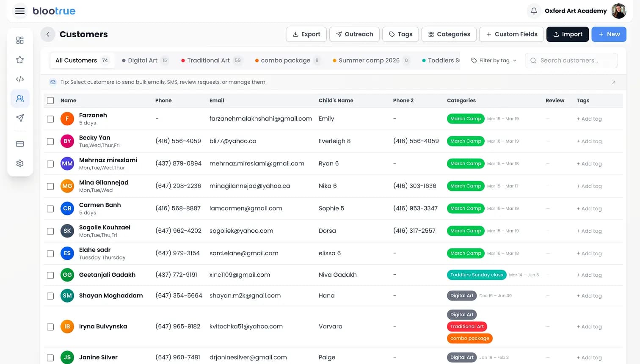Expand the Filter by tag dropdown
640x364 pixels.
tap(494, 60)
